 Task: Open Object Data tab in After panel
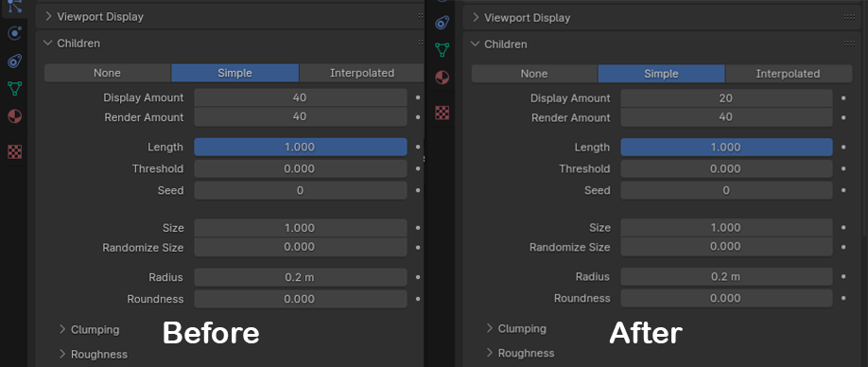pos(442,49)
